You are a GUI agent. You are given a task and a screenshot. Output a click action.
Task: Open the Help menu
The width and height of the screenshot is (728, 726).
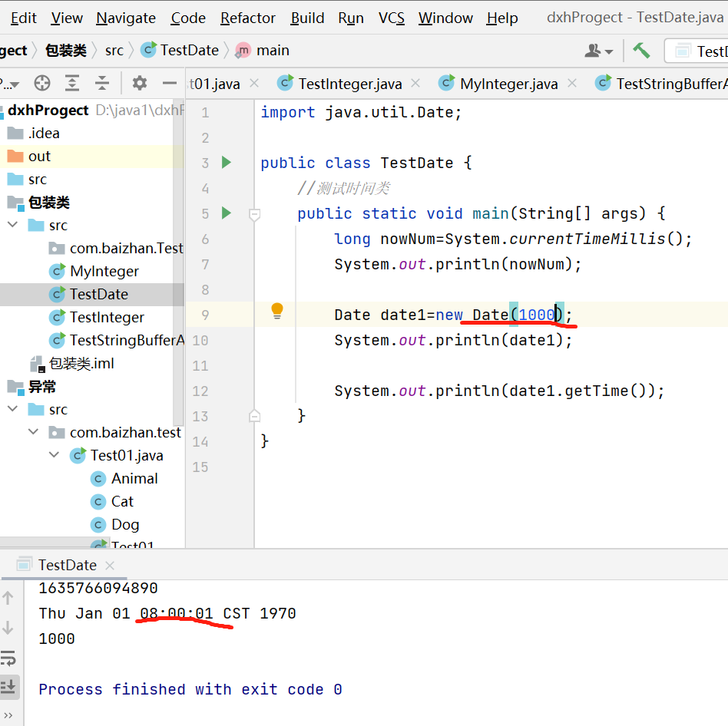click(502, 18)
